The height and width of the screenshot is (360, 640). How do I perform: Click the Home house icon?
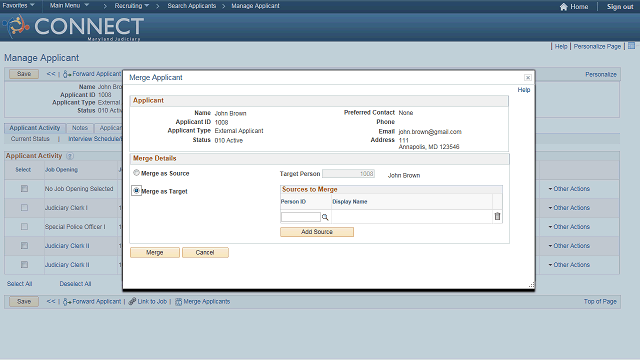(x=564, y=7)
